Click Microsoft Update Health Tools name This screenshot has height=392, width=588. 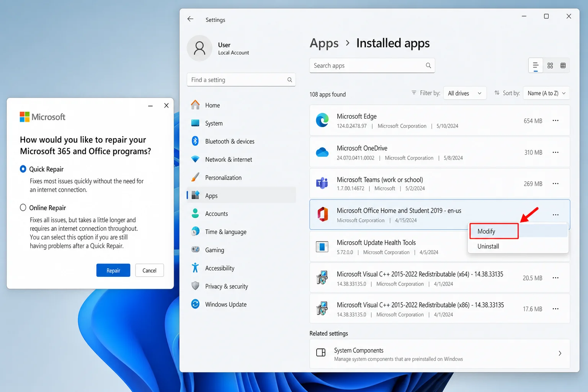(x=376, y=242)
